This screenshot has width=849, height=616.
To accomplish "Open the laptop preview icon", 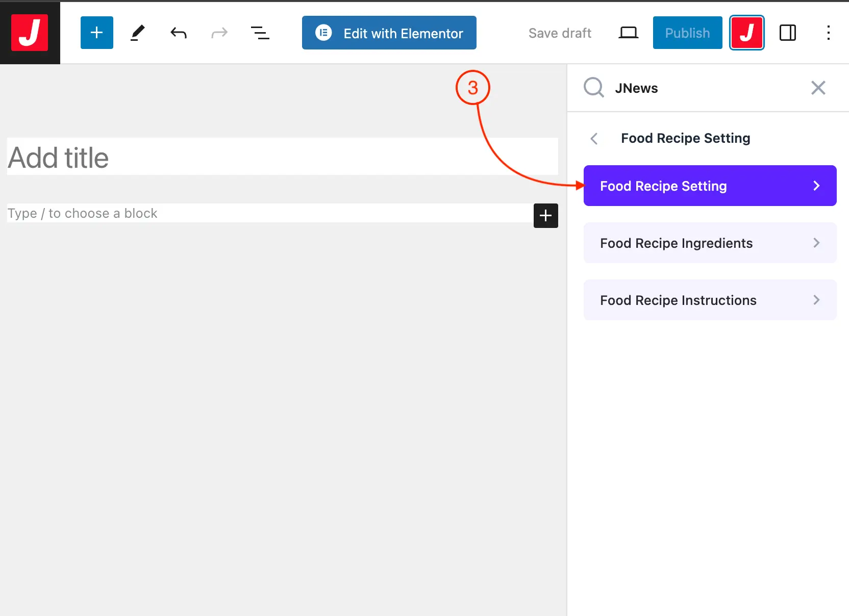I will (628, 33).
